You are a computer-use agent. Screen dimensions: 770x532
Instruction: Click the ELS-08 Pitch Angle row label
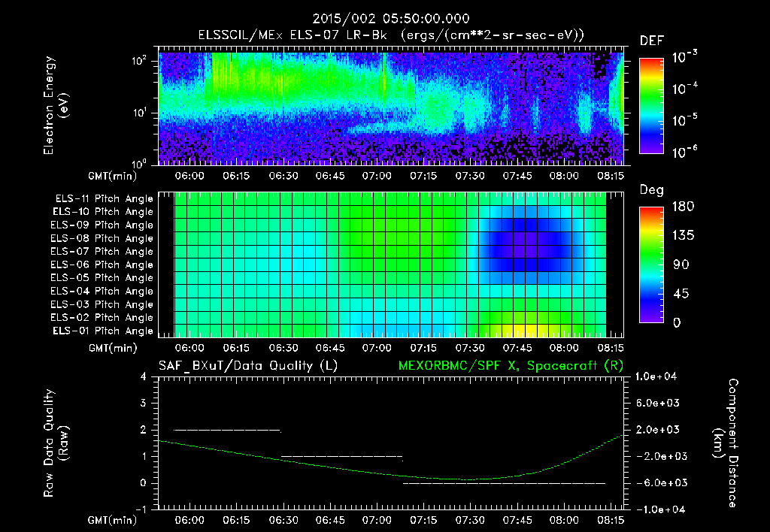click(102, 238)
